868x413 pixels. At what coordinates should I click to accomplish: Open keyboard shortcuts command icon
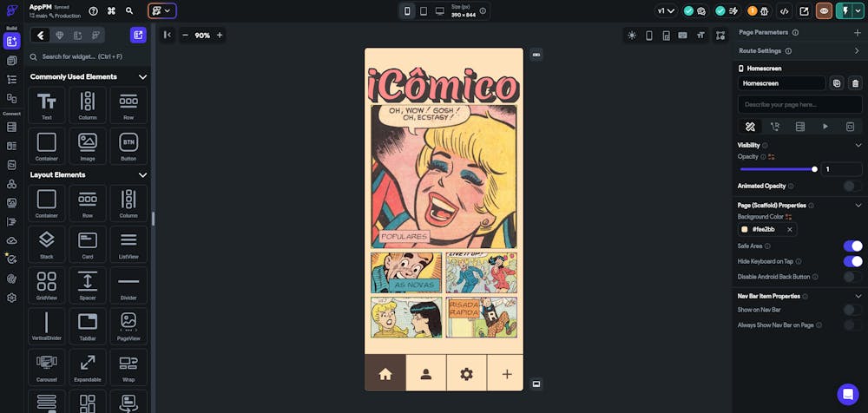point(111,10)
